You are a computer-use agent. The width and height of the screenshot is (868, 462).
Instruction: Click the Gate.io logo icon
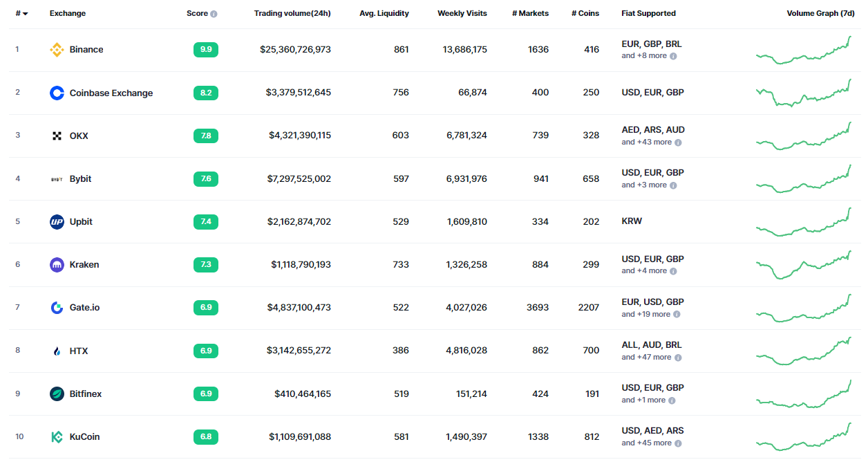coord(57,308)
